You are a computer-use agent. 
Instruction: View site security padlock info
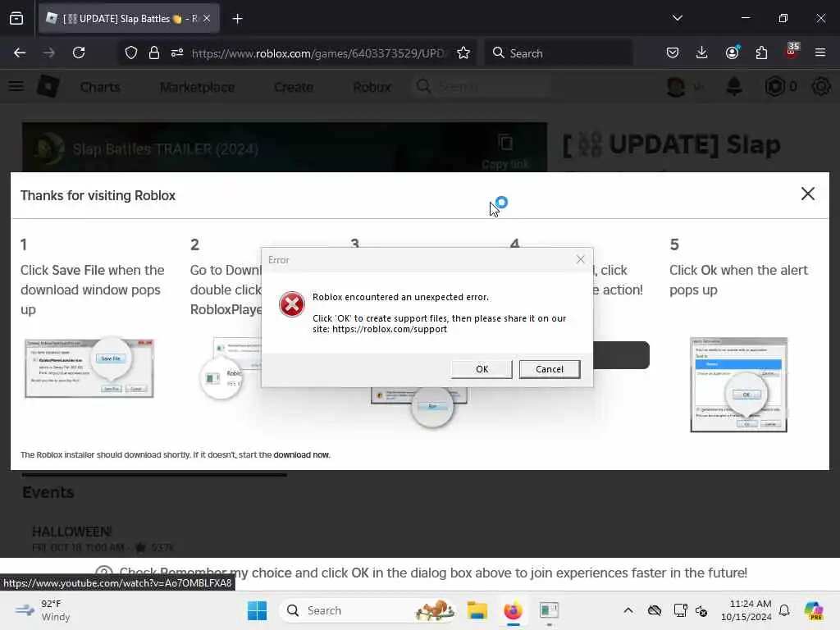click(x=153, y=52)
